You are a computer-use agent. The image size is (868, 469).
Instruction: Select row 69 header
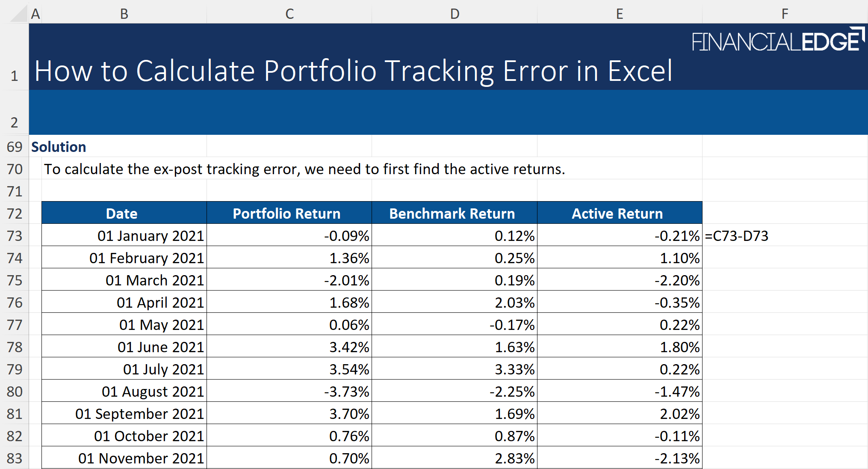(x=15, y=147)
